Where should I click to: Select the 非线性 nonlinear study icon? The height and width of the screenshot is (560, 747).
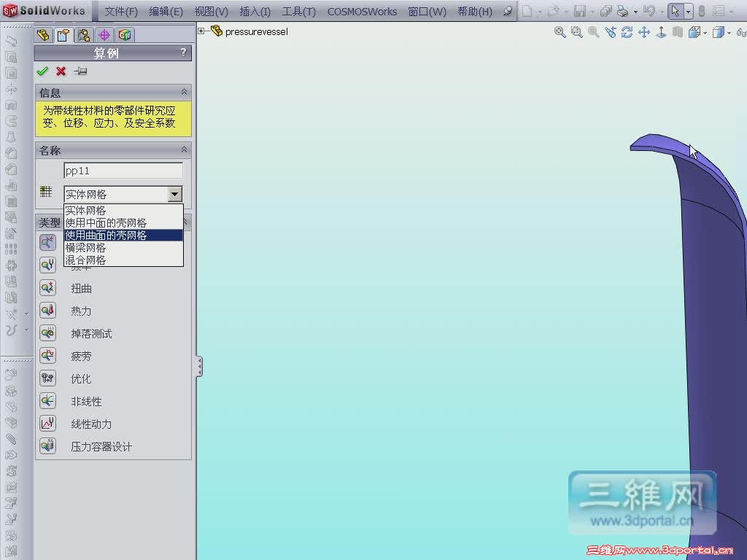47,400
